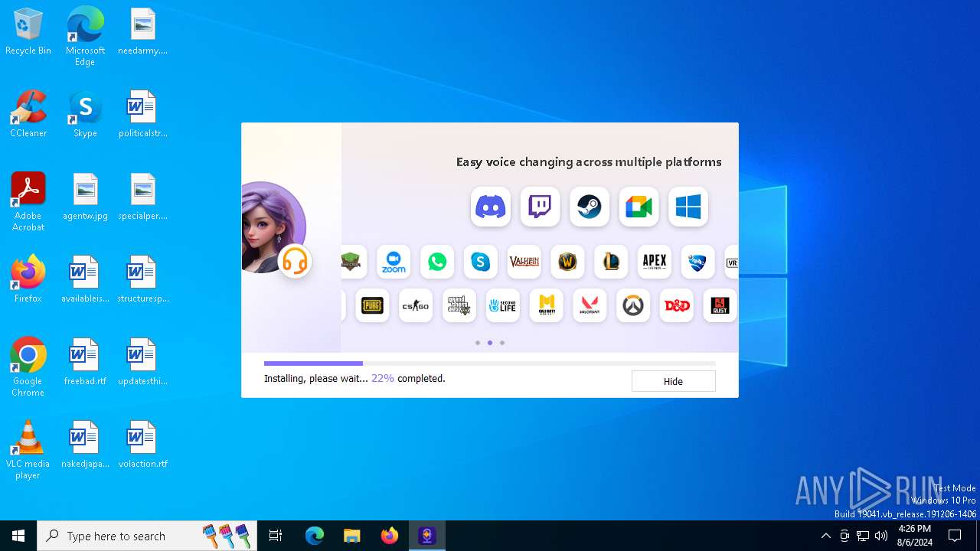Click the Twitch platform icon
This screenshot has height=551, width=980.
pos(540,207)
